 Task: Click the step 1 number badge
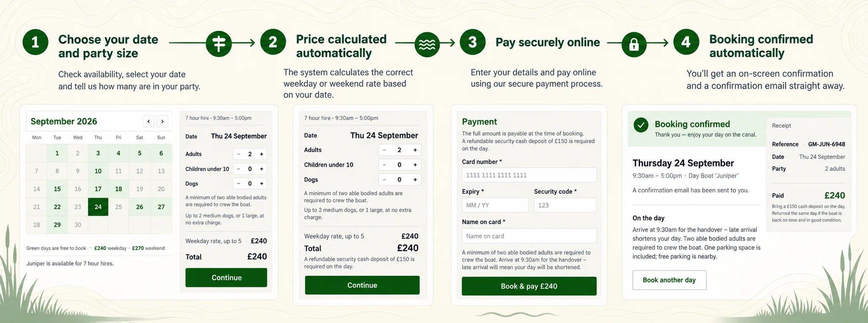[35, 42]
